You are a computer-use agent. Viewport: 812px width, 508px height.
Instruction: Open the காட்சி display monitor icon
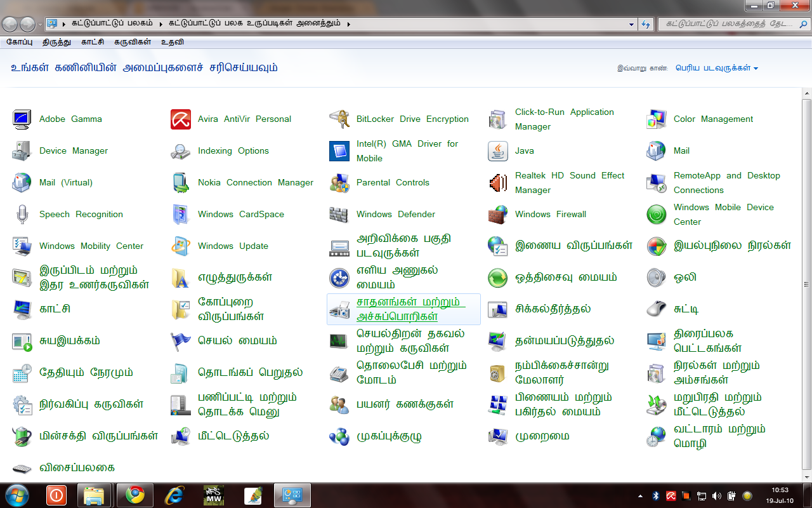coord(22,310)
